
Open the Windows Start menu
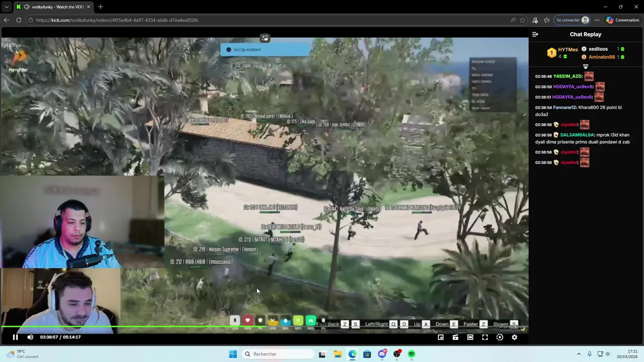coord(233,354)
